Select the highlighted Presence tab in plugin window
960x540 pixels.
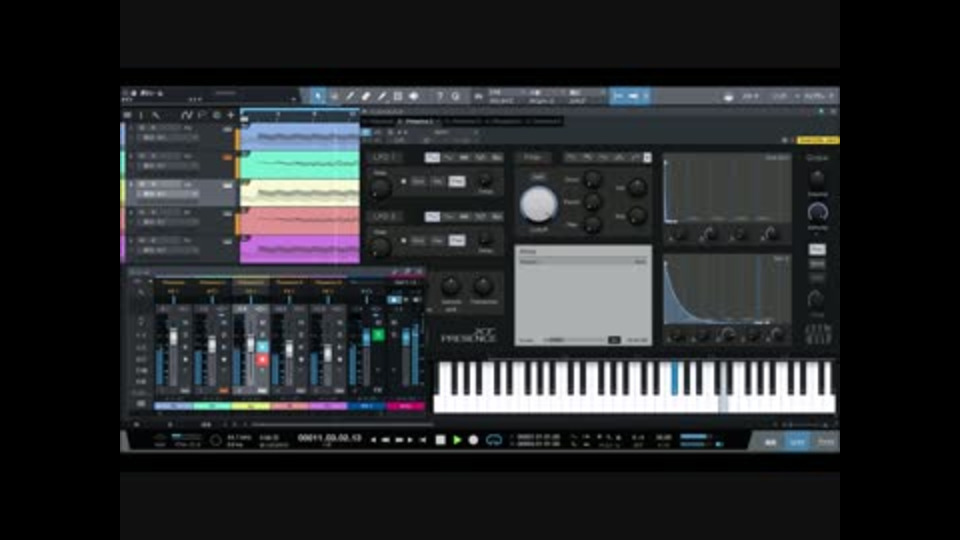pos(419,121)
